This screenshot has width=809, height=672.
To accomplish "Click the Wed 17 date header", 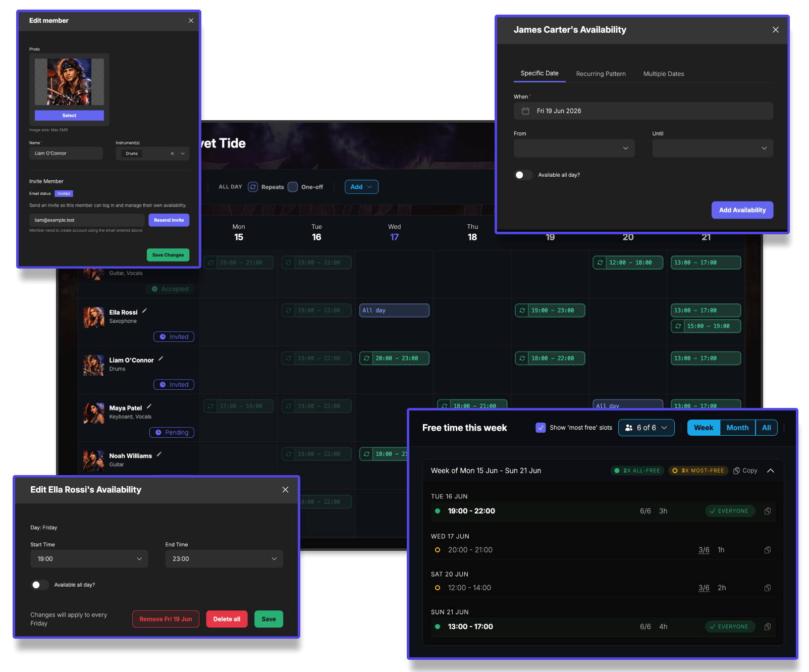I will (x=394, y=232).
